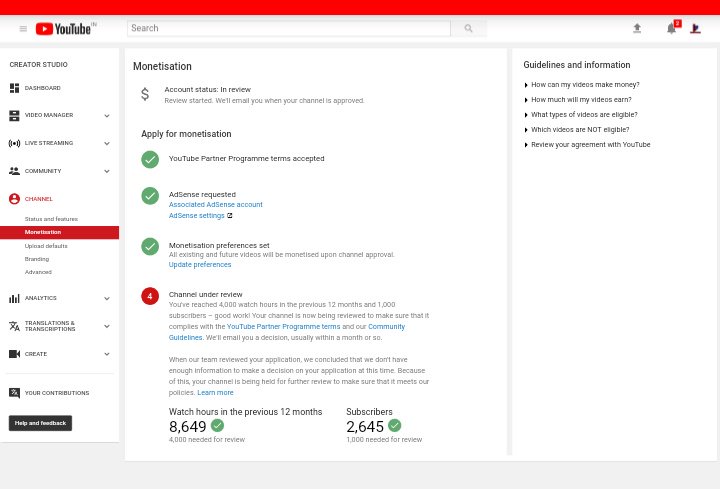Viewport: 720px width, 489px height.
Task: Click the YouTube logo
Action: click(x=64, y=29)
